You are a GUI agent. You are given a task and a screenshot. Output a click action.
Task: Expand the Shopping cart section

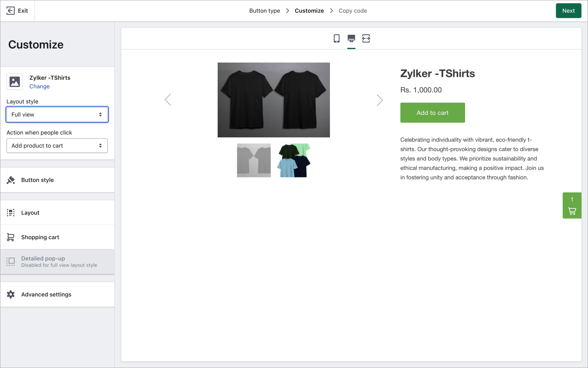tap(57, 237)
